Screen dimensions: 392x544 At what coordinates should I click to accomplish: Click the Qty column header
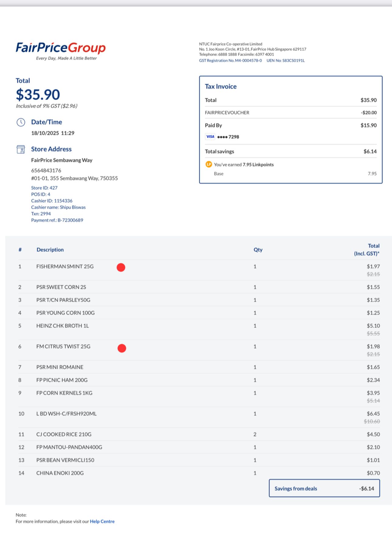[258, 250]
